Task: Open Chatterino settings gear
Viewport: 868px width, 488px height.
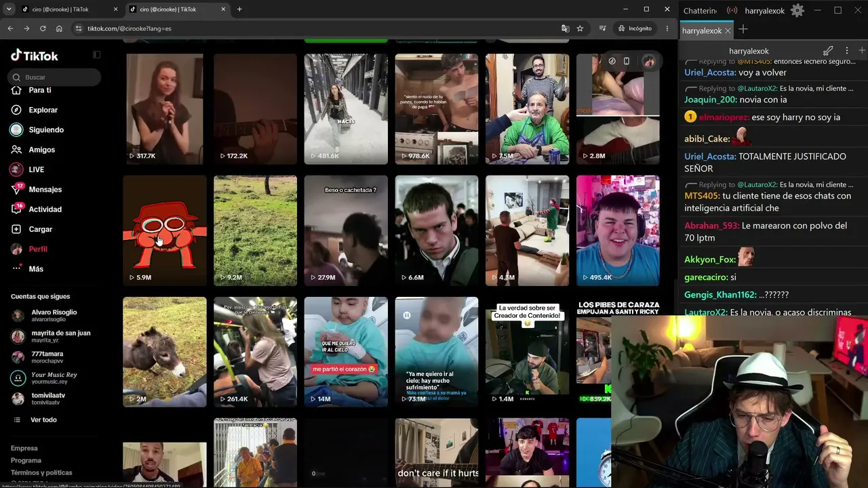Action: [797, 10]
